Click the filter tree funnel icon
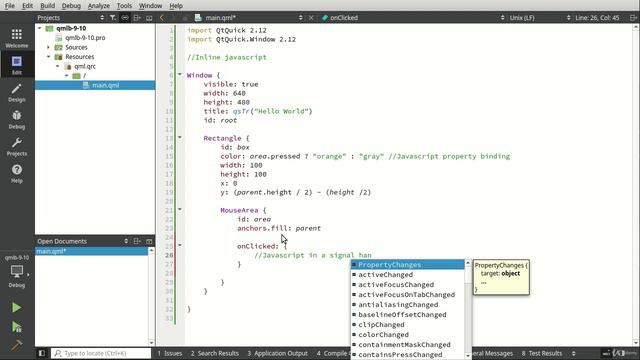 [x=113, y=18]
